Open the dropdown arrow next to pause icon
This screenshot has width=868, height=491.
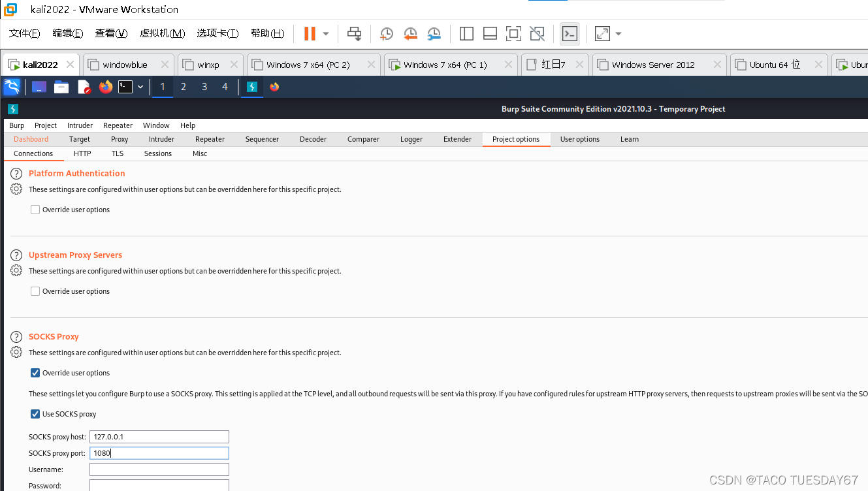(326, 34)
